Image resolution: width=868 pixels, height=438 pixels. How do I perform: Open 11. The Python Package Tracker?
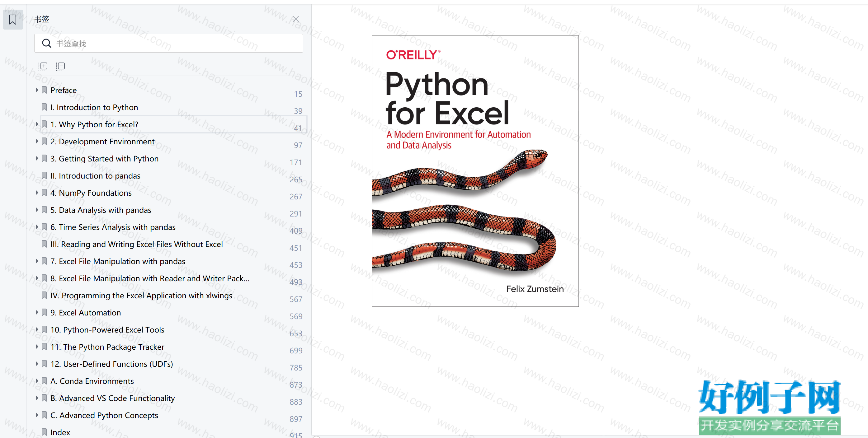107,347
